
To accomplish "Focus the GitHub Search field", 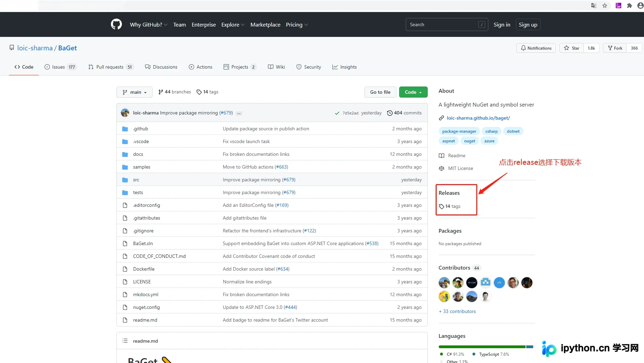I will click(447, 24).
